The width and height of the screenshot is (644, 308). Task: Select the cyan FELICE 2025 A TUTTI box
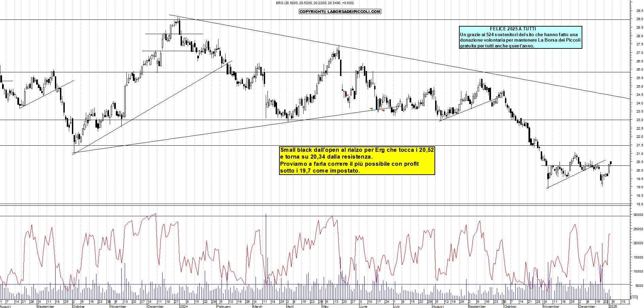(x=520, y=38)
